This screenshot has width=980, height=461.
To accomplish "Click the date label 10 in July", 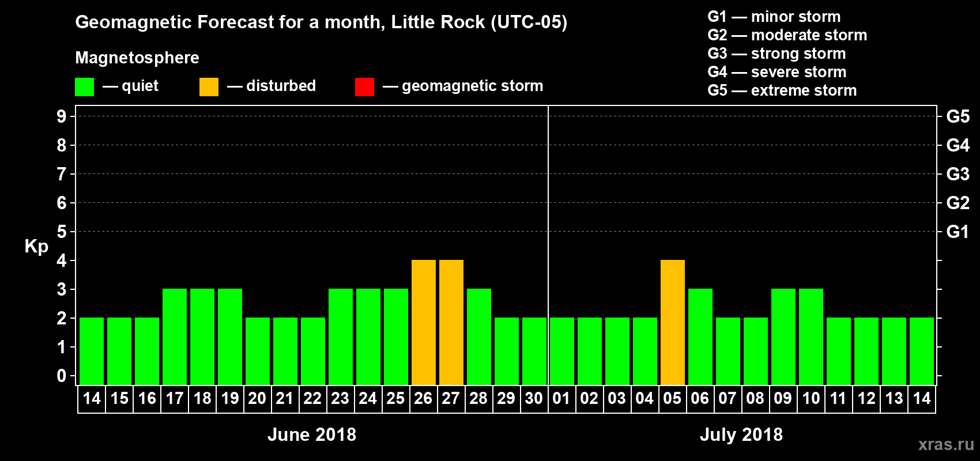I will click(x=811, y=398).
